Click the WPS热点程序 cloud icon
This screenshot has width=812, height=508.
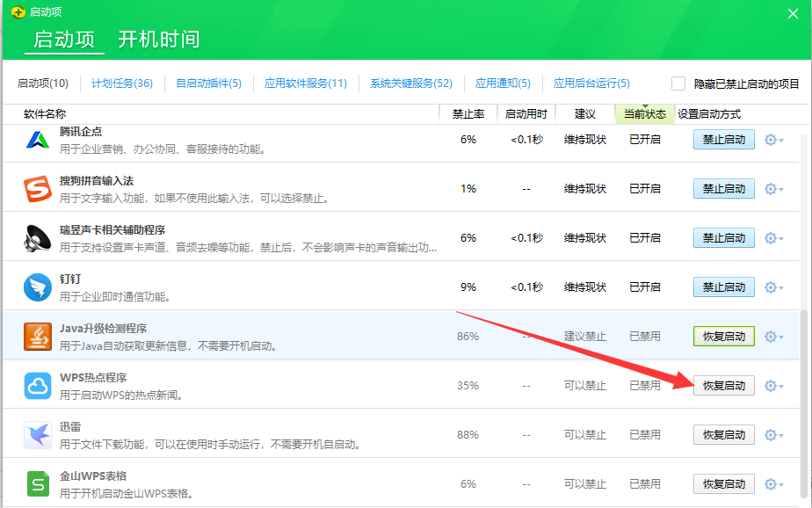(37, 385)
